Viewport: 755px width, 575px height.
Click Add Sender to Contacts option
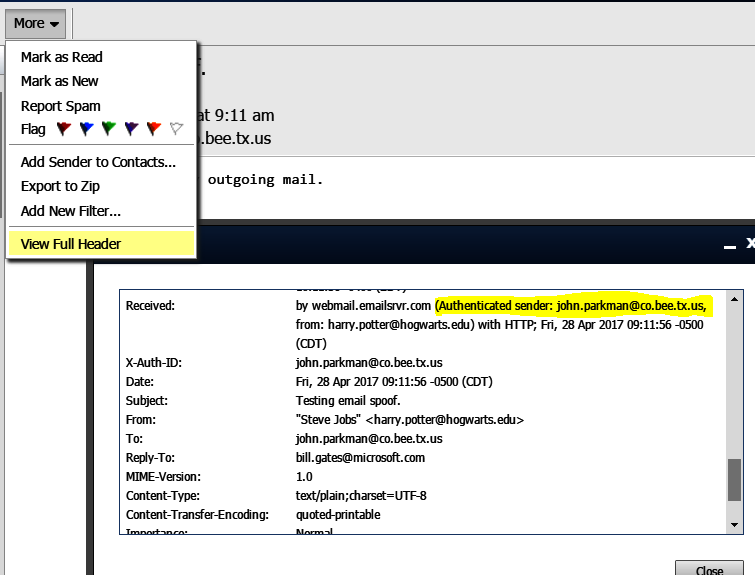(98, 161)
